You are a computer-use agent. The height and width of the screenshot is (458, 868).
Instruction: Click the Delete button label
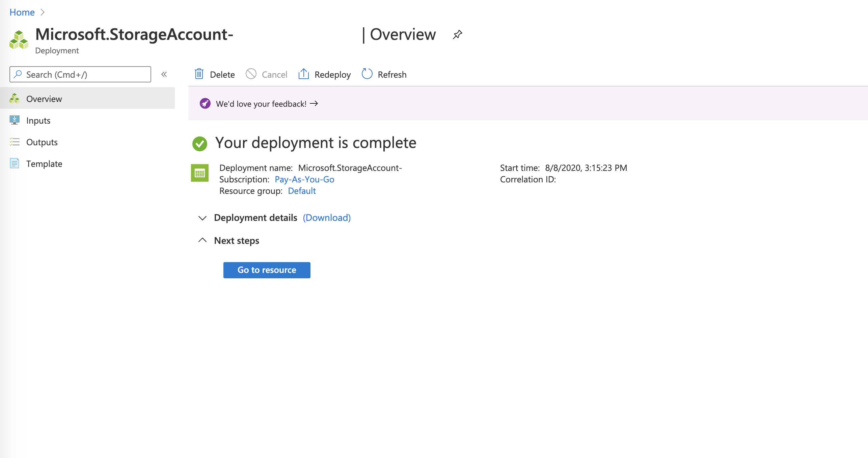222,75
